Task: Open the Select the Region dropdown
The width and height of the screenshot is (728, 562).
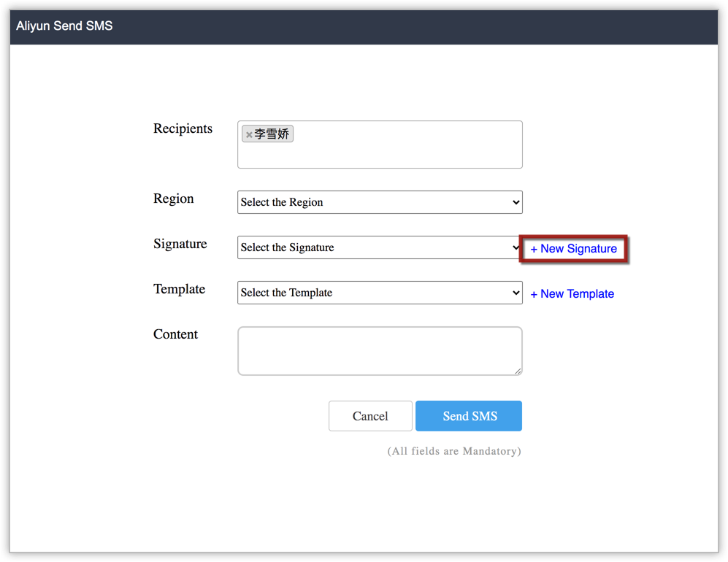Action: (380, 202)
